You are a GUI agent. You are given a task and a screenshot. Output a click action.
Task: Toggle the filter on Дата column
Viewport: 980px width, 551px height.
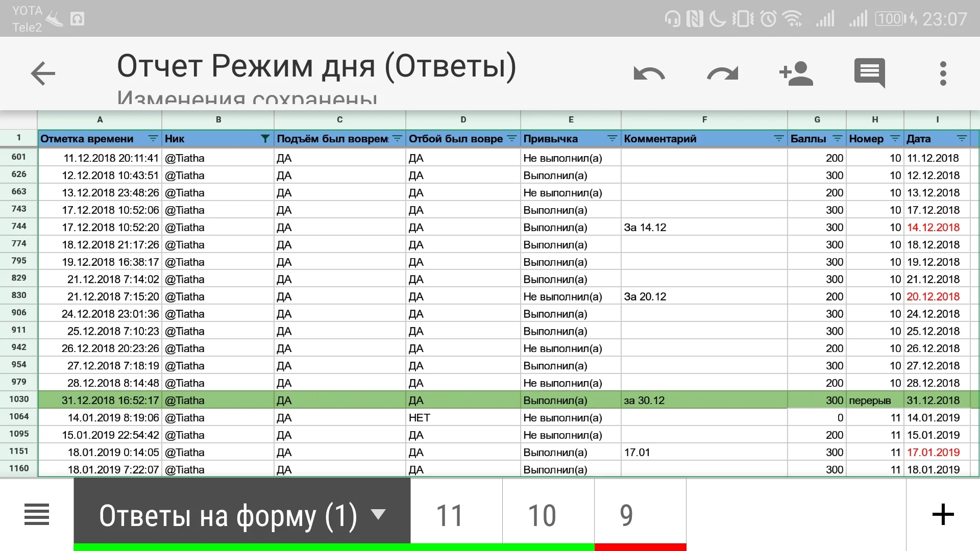click(962, 138)
